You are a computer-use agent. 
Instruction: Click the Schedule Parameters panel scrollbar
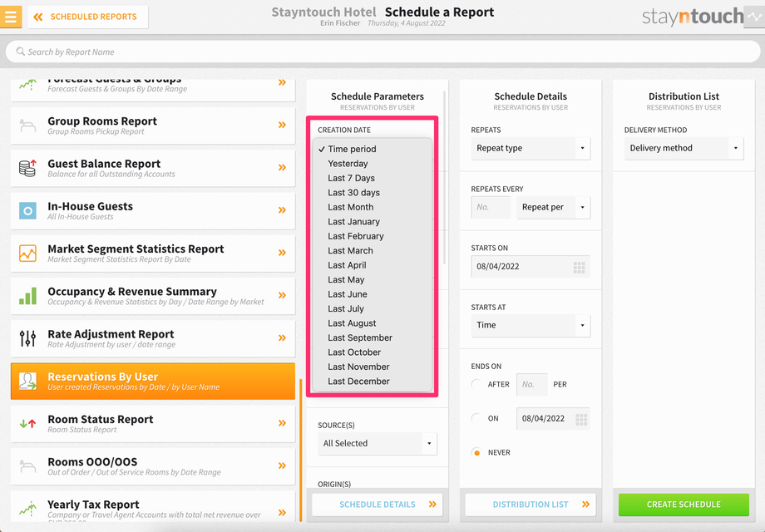445,178
